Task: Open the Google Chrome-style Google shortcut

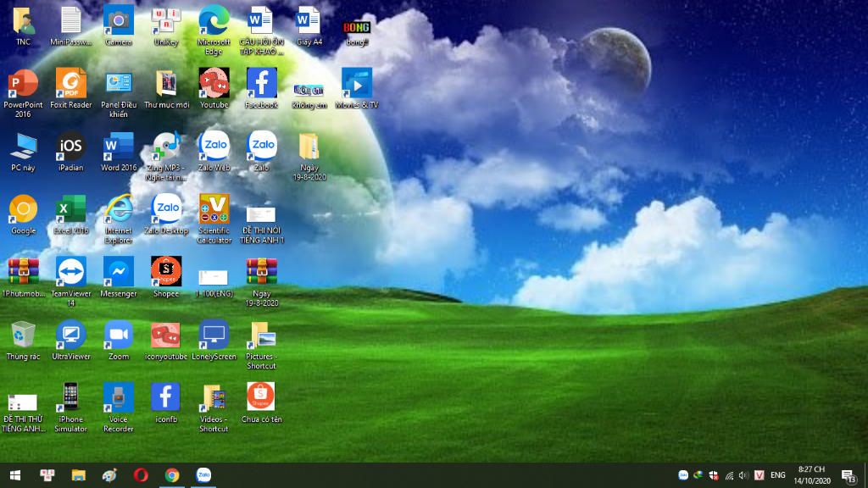Action: (x=23, y=210)
